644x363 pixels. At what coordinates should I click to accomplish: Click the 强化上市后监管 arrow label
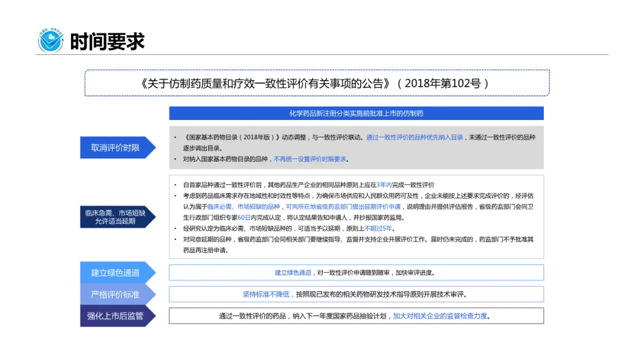(118, 316)
